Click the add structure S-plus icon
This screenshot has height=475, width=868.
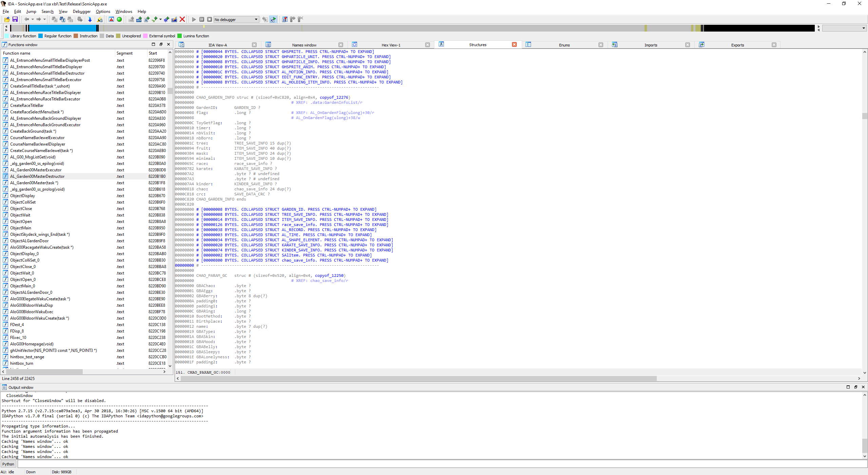pos(155,19)
